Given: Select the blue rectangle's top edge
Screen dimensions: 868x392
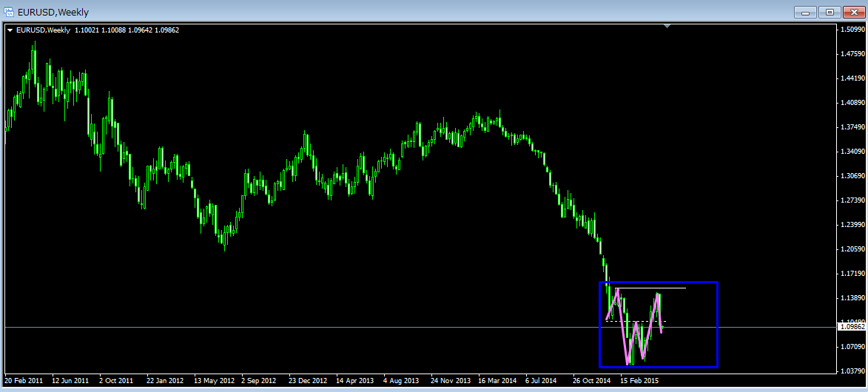Looking at the screenshot, I should coord(659,282).
